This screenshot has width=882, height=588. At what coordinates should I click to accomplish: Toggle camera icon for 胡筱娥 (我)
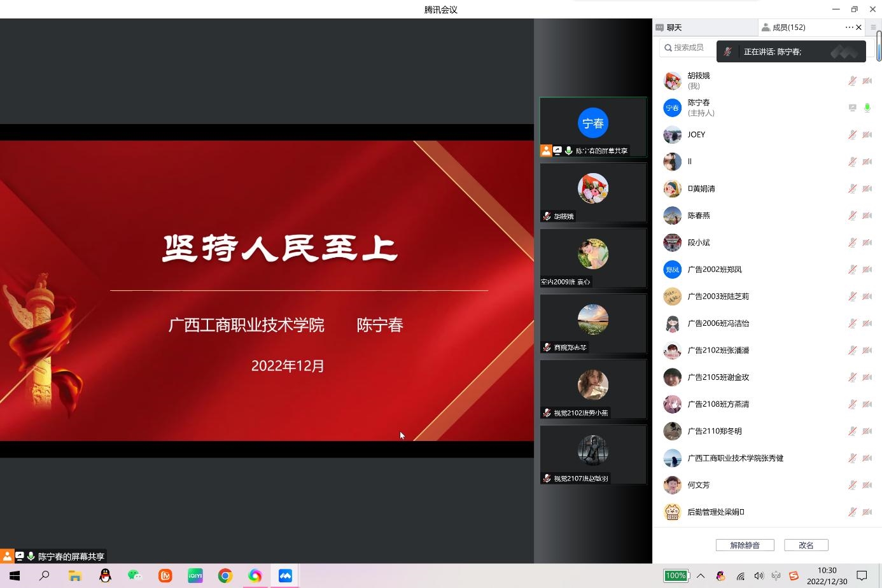pyautogui.click(x=867, y=81)
